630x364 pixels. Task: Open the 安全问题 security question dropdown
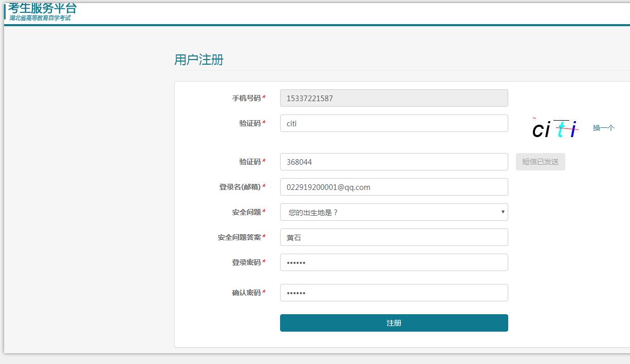coord(394,212)
